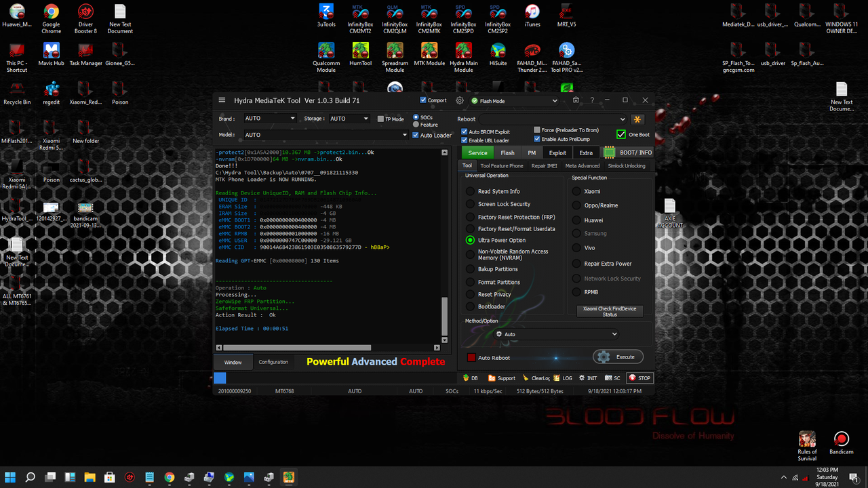Open the Storage dropdown

(x=349, y=119)
